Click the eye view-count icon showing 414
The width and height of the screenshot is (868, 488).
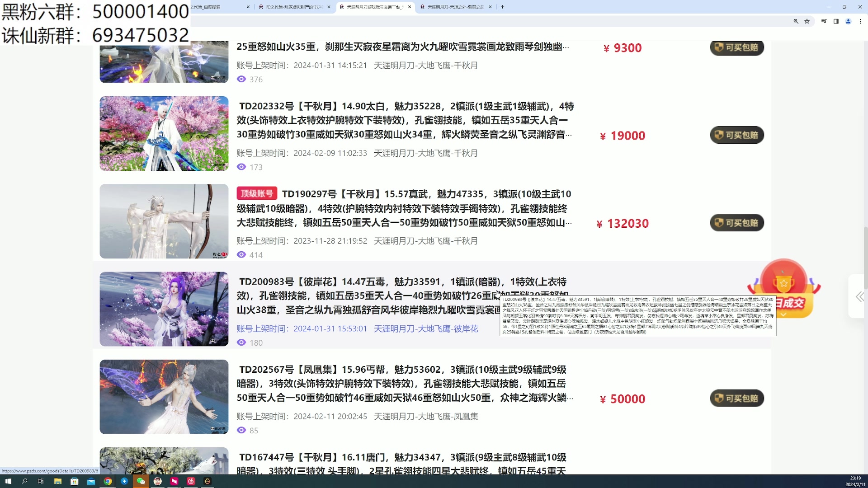tap(242, 255)
